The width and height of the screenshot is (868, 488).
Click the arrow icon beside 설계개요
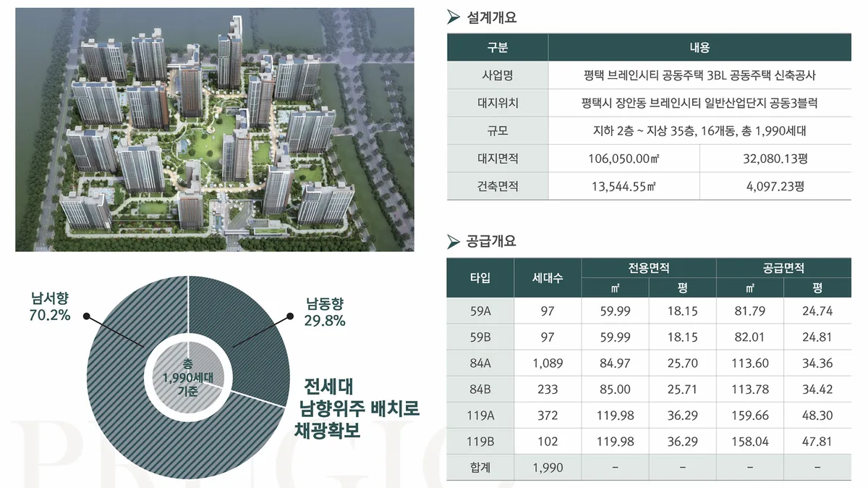click(454, 18)
